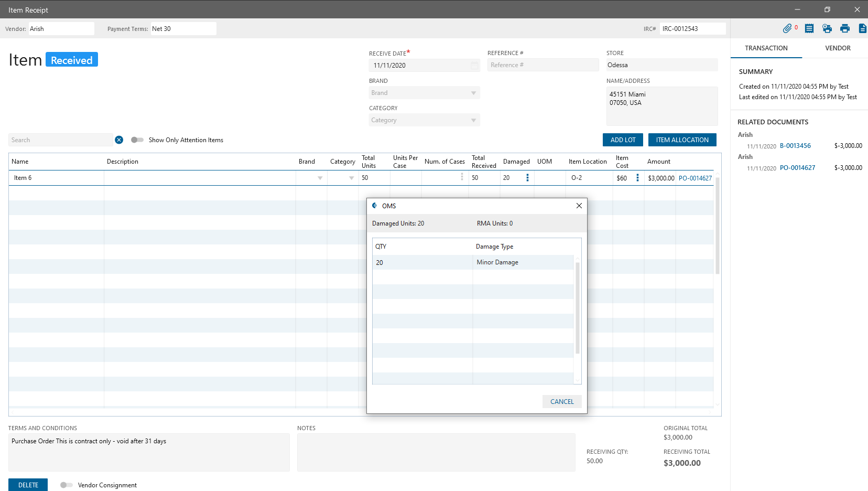Click the quick print icon with lightning bolt

click(x=827, y=29)
